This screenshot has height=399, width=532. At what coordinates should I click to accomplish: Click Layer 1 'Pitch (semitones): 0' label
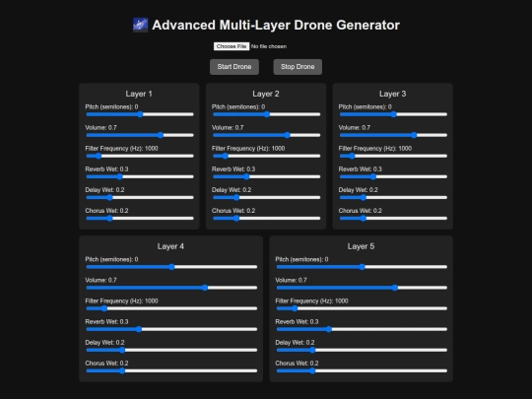click(111, 106)
